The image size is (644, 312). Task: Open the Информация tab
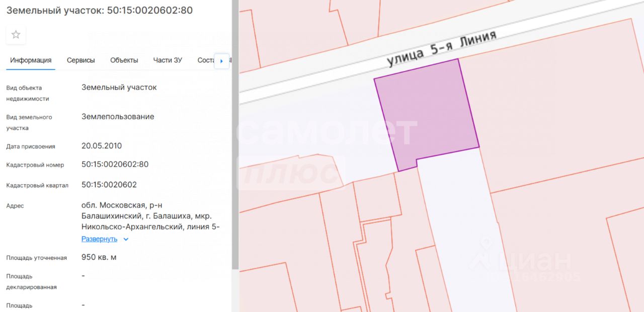click(31, 60)
